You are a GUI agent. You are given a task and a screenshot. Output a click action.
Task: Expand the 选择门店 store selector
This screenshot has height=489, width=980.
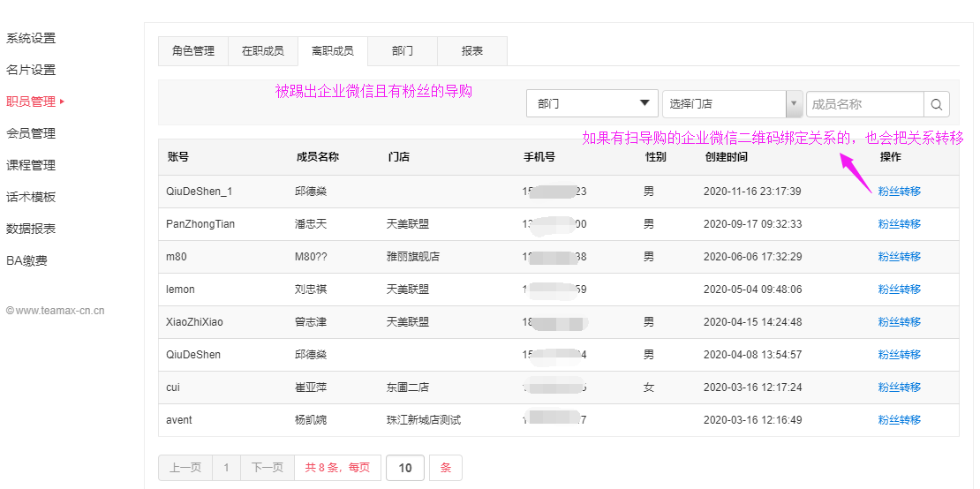coord(731,104)
